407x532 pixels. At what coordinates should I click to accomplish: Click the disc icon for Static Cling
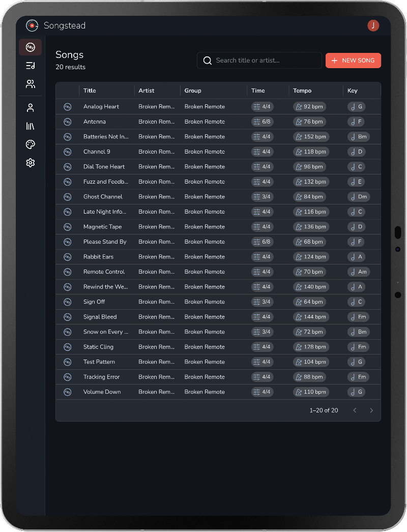pos(68,347)
